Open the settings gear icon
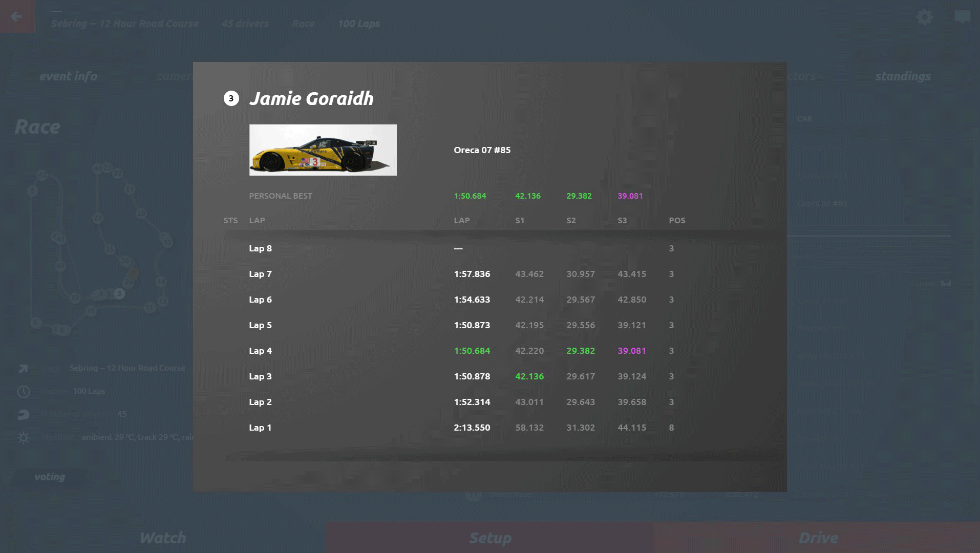The image size is (980, 553). (924, 17)
